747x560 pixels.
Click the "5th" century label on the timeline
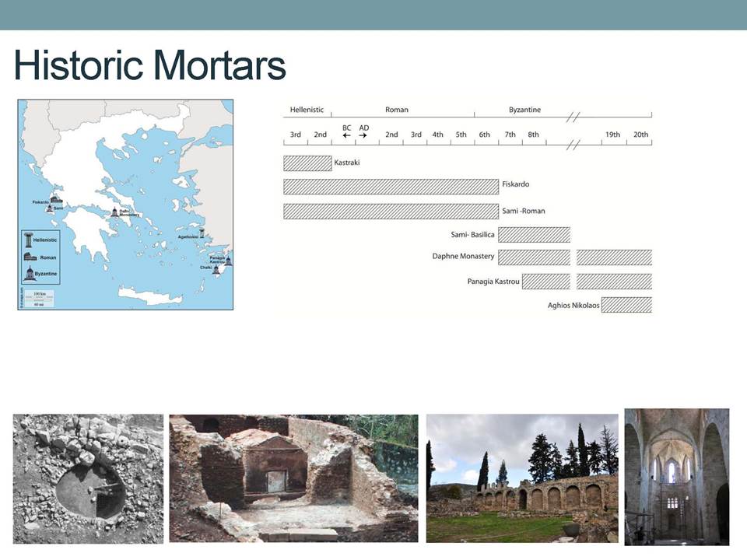[x=461, y=135]
